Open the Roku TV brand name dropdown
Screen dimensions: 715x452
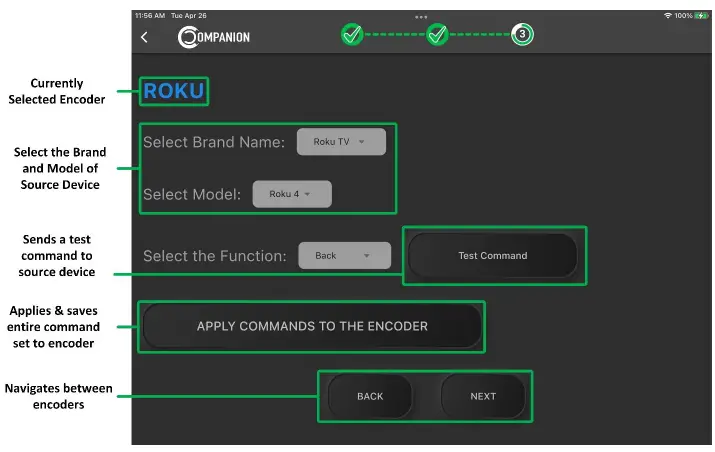[x=341, y=142]
